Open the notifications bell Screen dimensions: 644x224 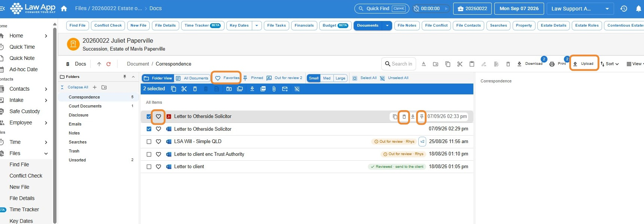(639, 8)
